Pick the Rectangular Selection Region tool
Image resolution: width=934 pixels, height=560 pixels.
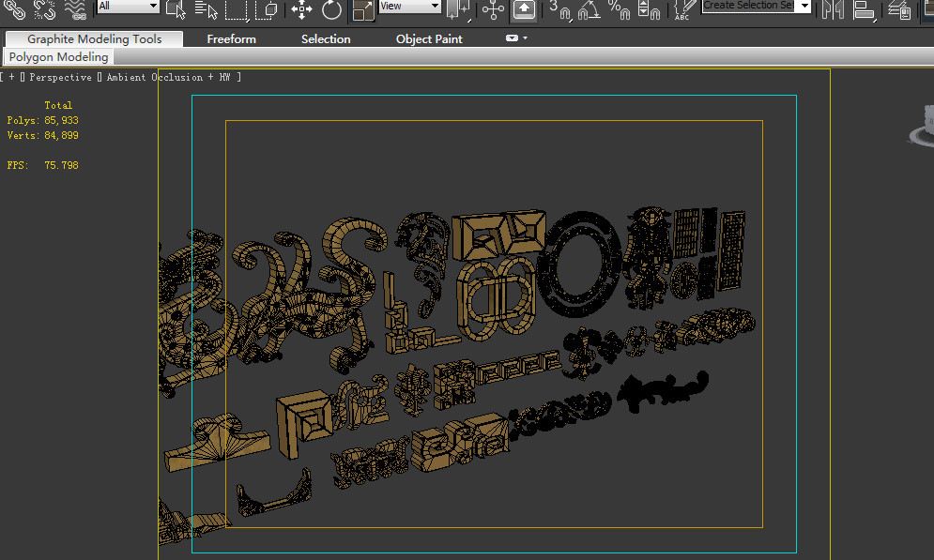point(236,9)
